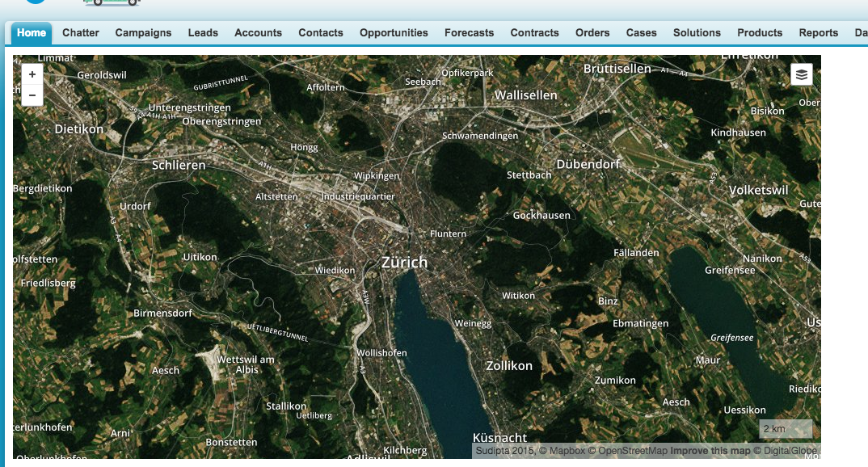The image size is (868, 467).
Task: Open the Contracts tab
Action: click(x=534, y=33)
